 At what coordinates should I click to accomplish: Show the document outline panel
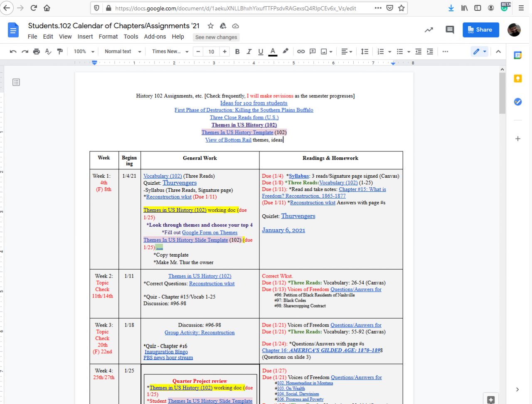[16, 82]
